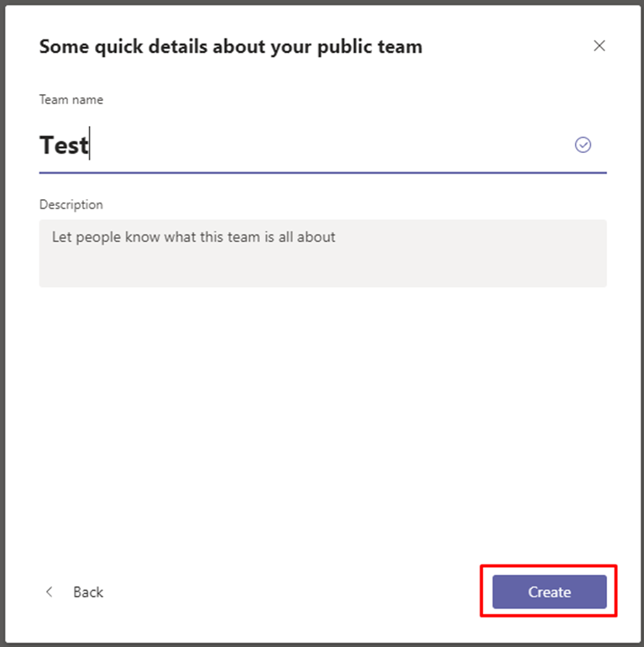The width and height of the screenshot is (644, 647).
Task: Click the Description label
Action: [71, 205]
